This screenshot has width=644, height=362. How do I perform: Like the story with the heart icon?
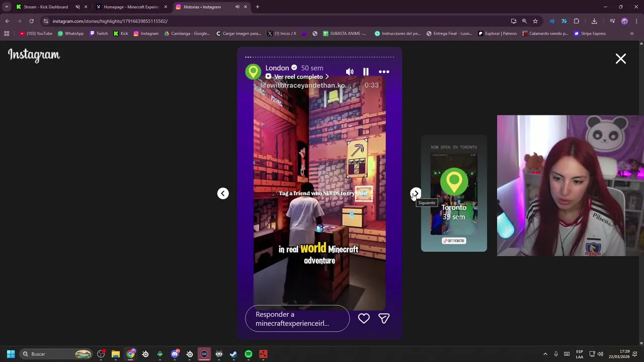click(x=364, y=318)
